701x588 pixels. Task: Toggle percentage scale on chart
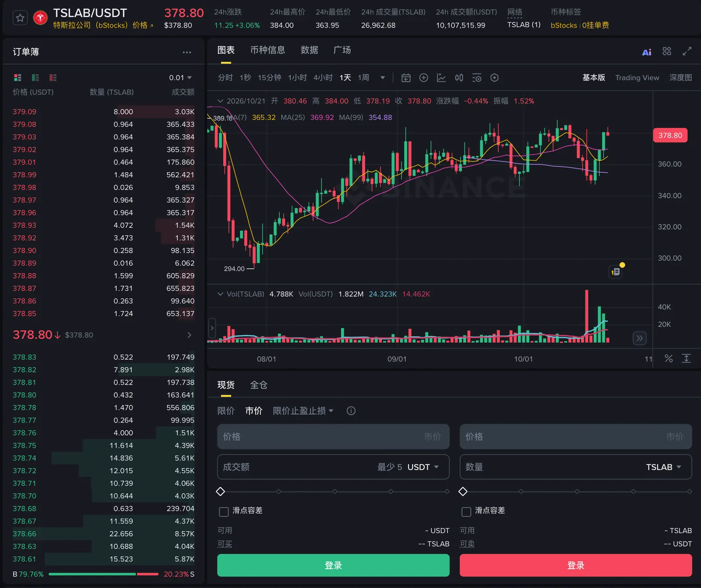tap(669, 359)
